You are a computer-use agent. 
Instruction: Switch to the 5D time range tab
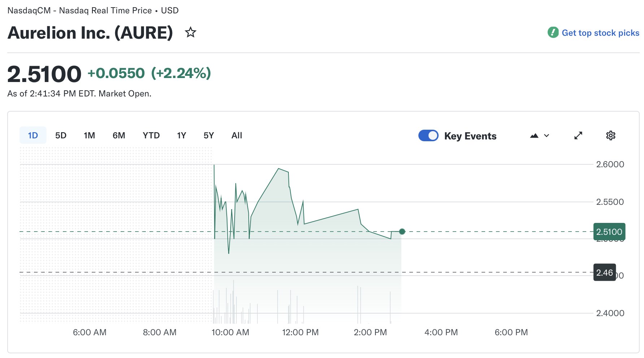point(60,135)
